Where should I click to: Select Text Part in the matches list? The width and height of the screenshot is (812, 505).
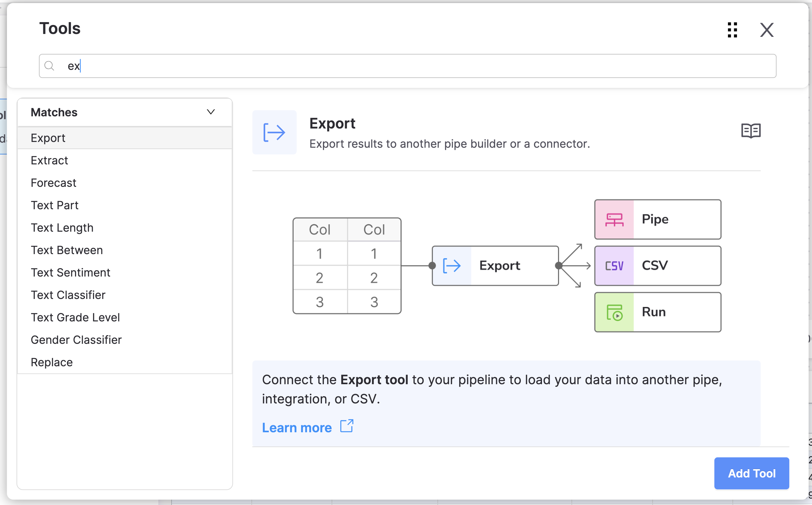click(125, 205)
